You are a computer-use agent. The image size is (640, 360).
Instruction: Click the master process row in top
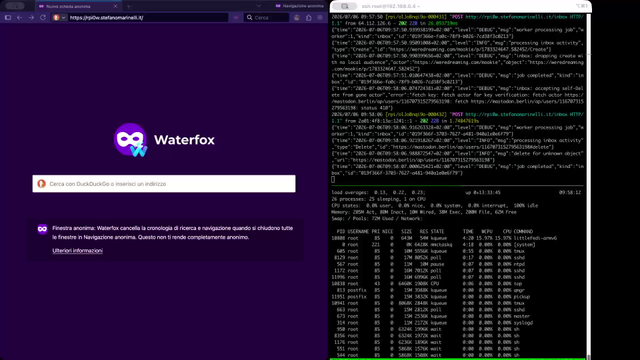pyautogui.click(x=431, y=316)
